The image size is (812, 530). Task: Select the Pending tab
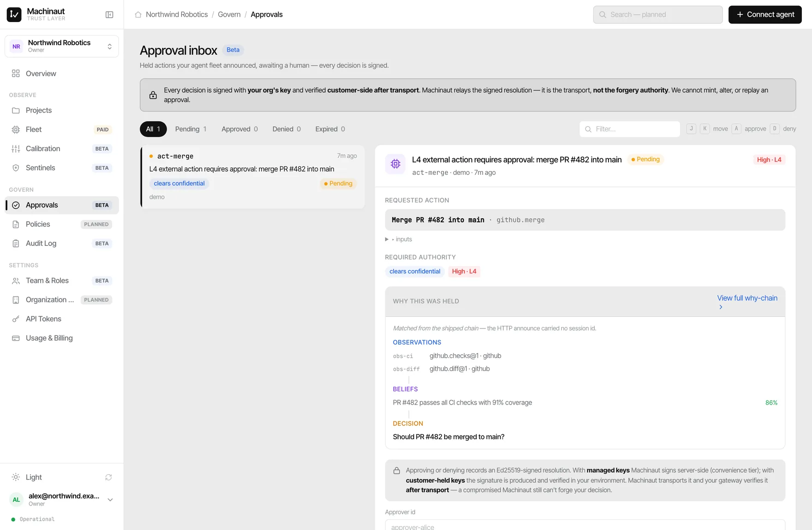(x=191, y=129)
